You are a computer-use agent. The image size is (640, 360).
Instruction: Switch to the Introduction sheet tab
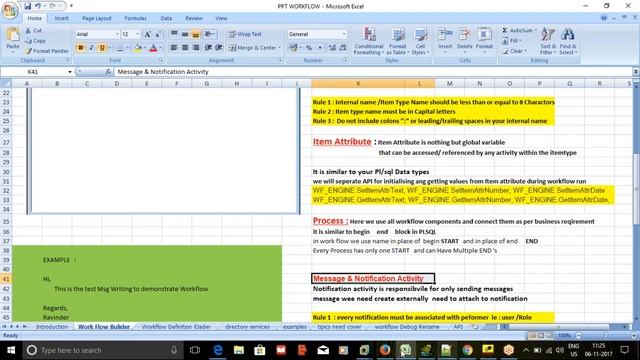[52, 327]
